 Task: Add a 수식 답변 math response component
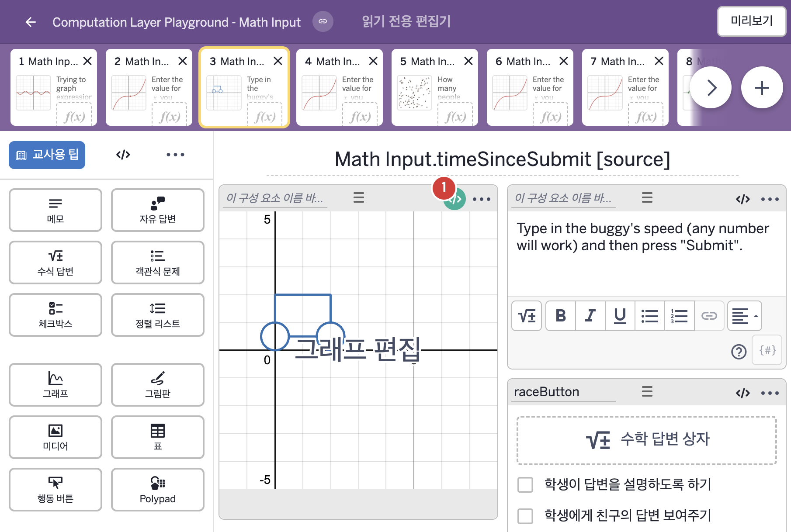click(56, 263)
